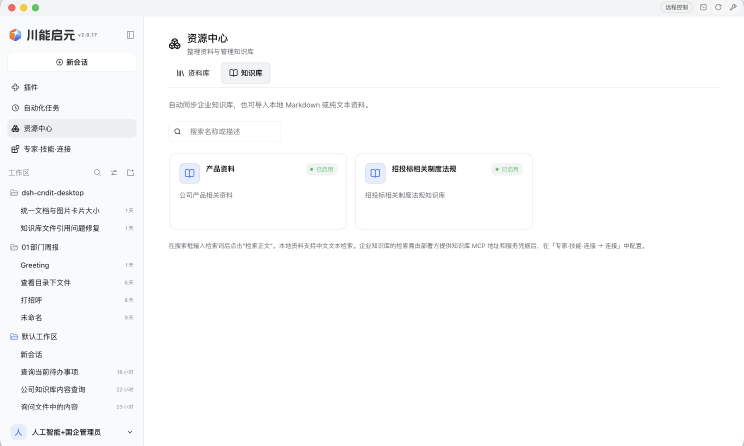This screenshot has width=744, height=446.
Task: Focus the 搜索名称或描述 search field
Action: tap(224, 131)
